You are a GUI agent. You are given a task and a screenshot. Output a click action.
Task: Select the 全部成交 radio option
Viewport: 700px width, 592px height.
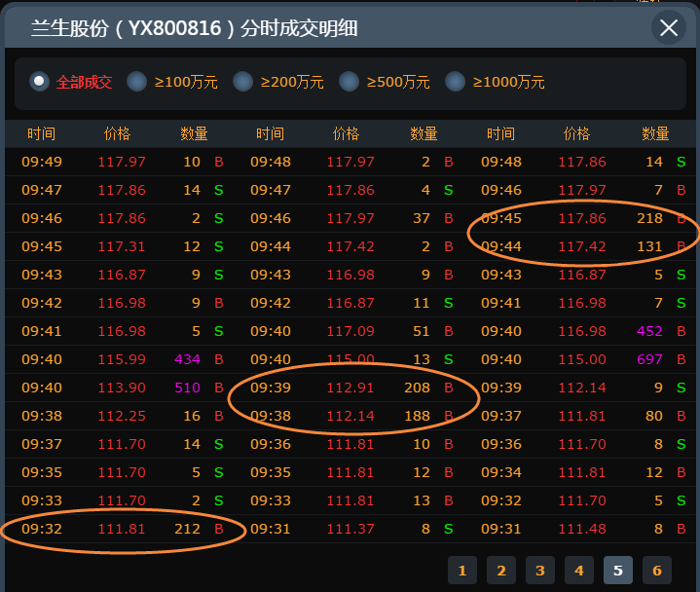39,82
